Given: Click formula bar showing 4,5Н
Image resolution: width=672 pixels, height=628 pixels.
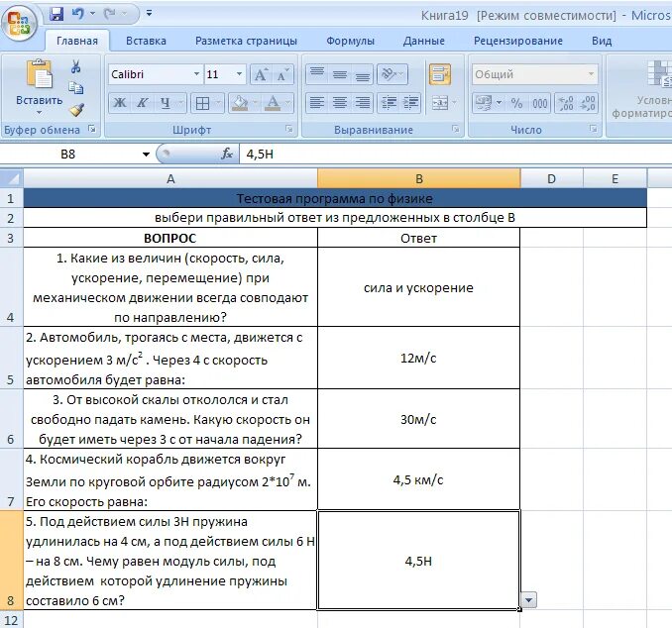Looking at the screenshot, I should tap(455, 154).
